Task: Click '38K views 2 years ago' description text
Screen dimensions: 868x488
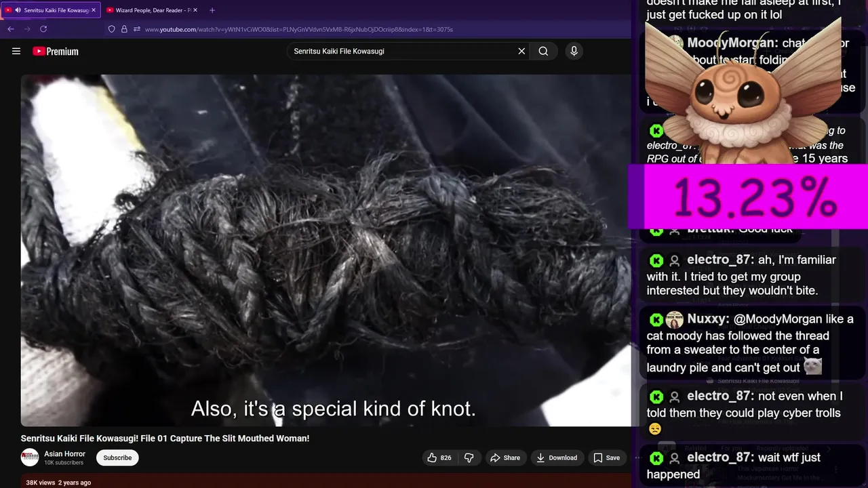Action: 58,483
